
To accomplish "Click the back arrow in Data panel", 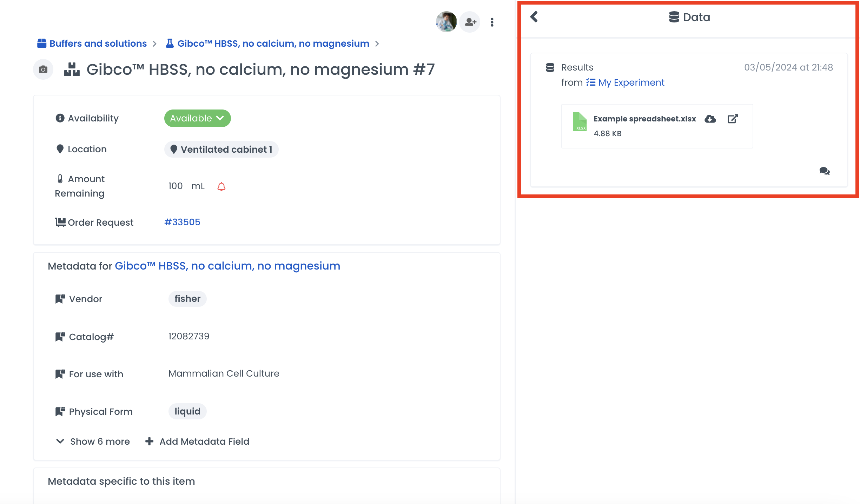I will click(534, 17).
